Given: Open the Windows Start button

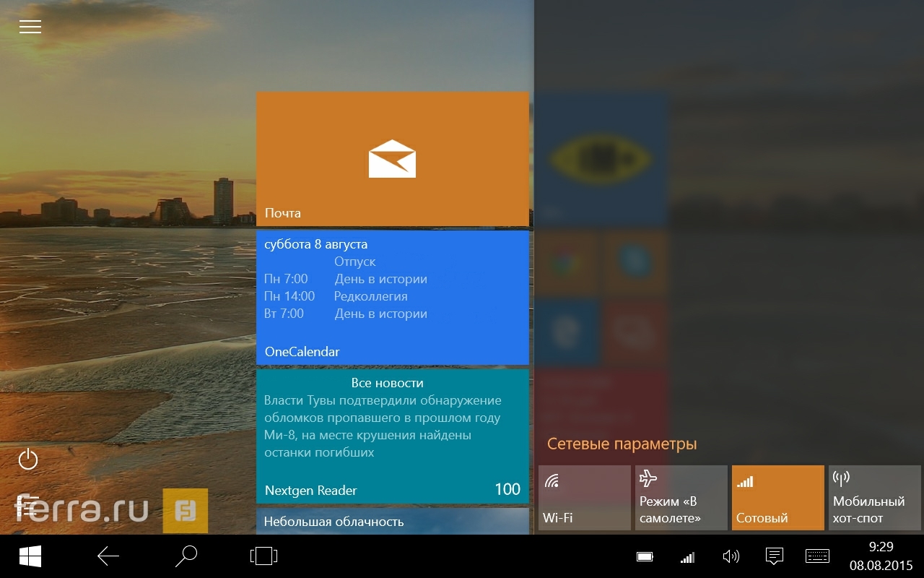Looking at the screenshot, I should point(30,556).
